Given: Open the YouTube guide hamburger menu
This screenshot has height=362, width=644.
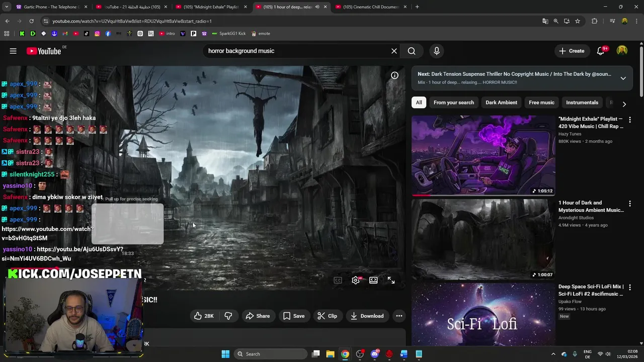Looking at the screenshot, I should (13, 51).
